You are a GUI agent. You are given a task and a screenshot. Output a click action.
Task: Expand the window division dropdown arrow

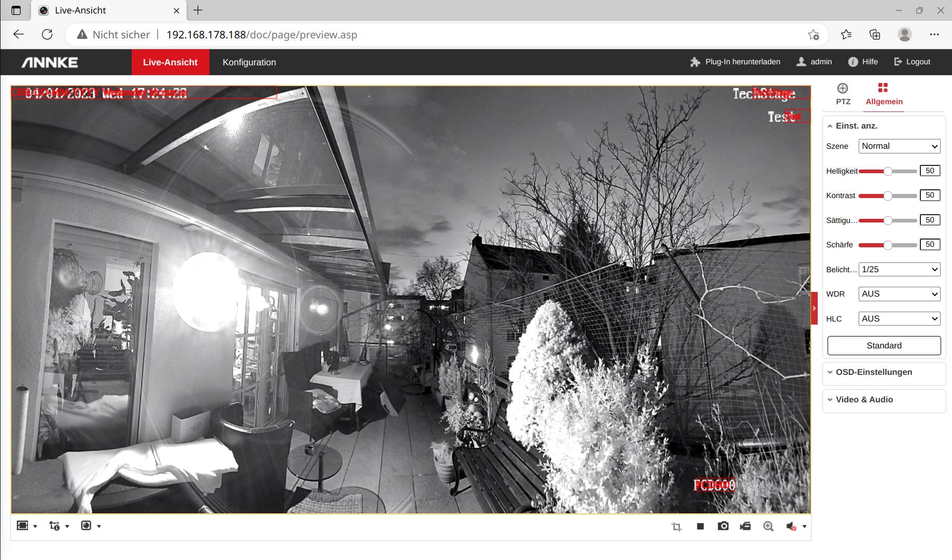coord(35,526)
